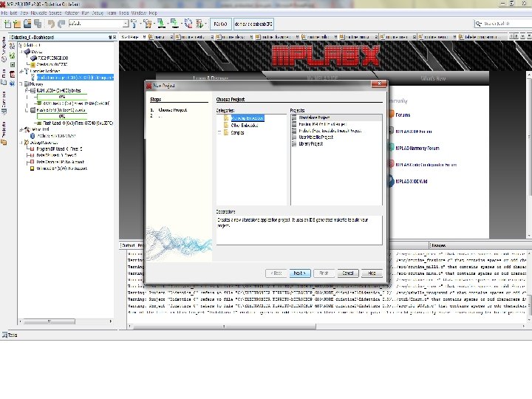Select Library Project in Projects list

[x=310, y=144]
